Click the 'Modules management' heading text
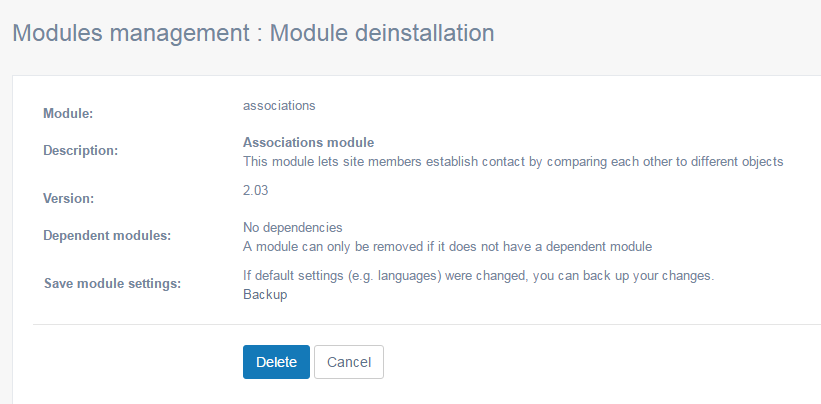 pos(130,33)
